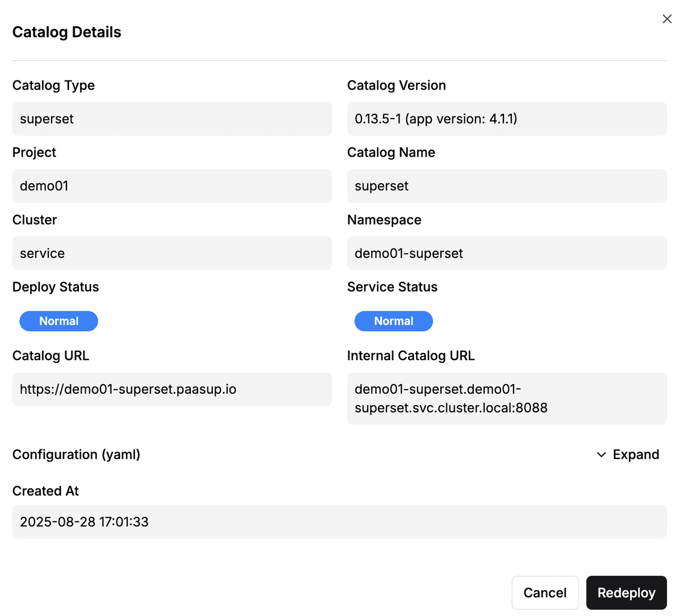Click the Cluster field showing service
The image size is (681, 616).
tap(172, 253)
